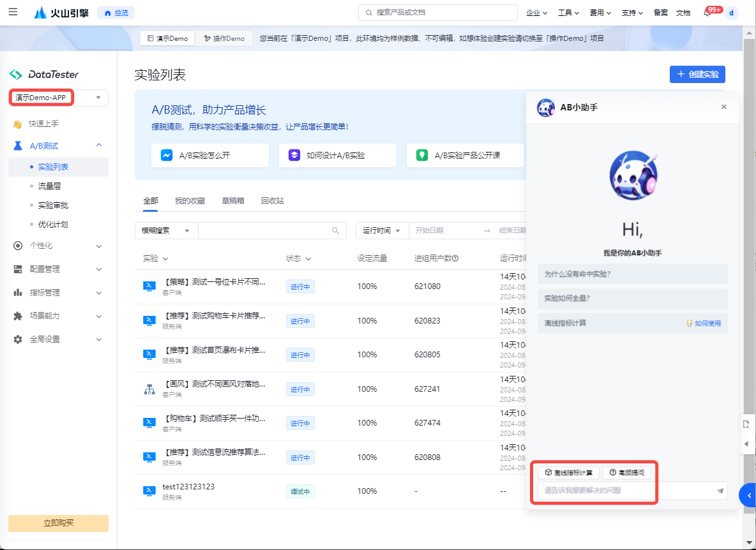756x550 pixels.
Task: Click help icon beside 进组用户数
Action: point(455,258)
